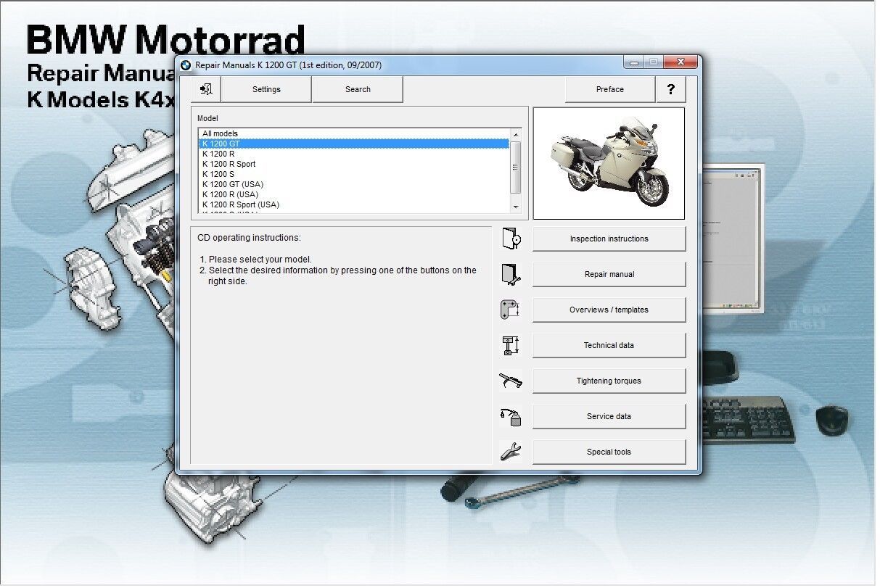Open the Settings panel
Screen dimensions: 880x588
266,89
